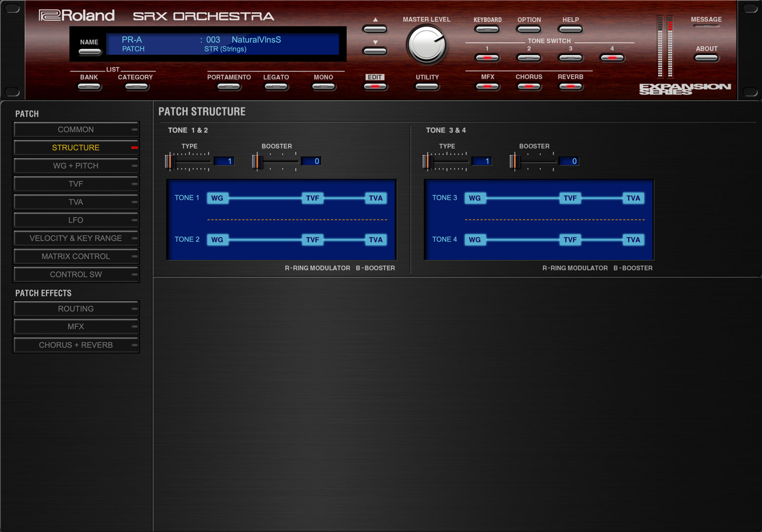Click the NAME button beside the patch display
This screenshot has height=532, width=762.
pyautogui.click(x=89, y=52)
